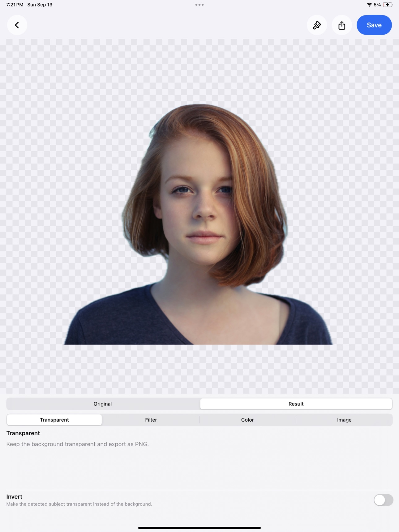Tap the home indicator bar

pyautogui.click(x=199, y=528)
